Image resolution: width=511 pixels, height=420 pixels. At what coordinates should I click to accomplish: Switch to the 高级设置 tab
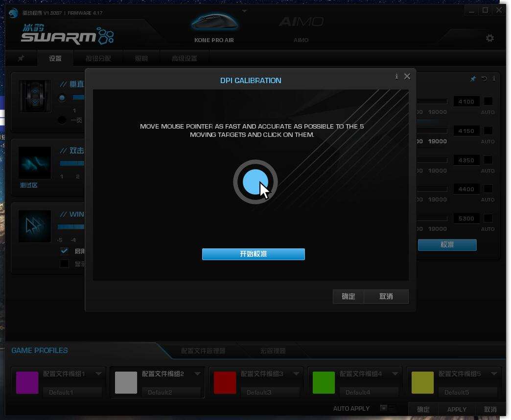click(184, 58)
